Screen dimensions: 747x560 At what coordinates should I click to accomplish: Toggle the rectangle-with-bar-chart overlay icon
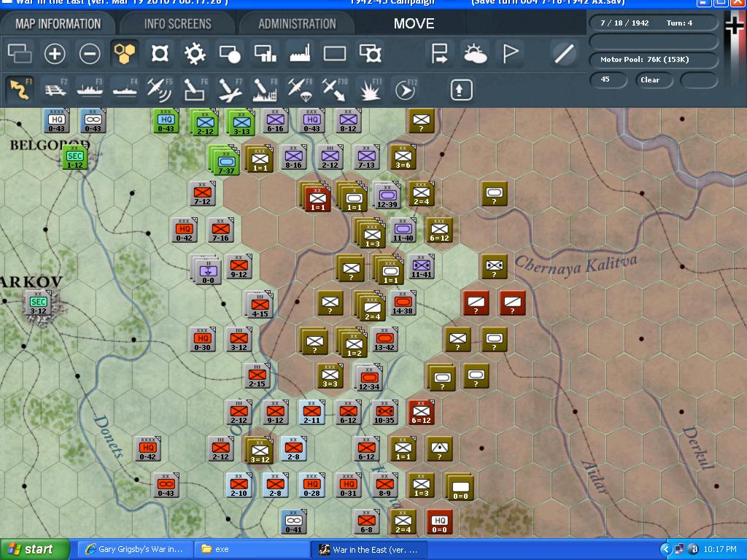click(x=266, y=53)
